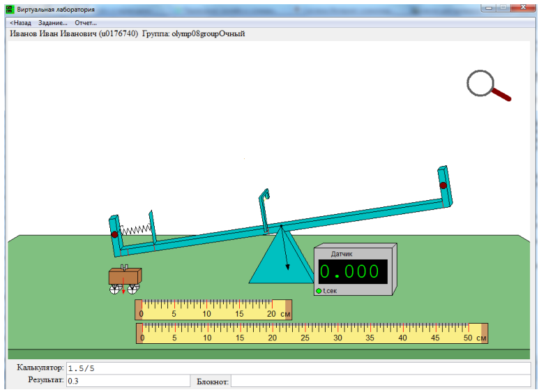Click into the Блокнот notes field
541x392 pixels.
pyautogui.click(x=381, y=381)
